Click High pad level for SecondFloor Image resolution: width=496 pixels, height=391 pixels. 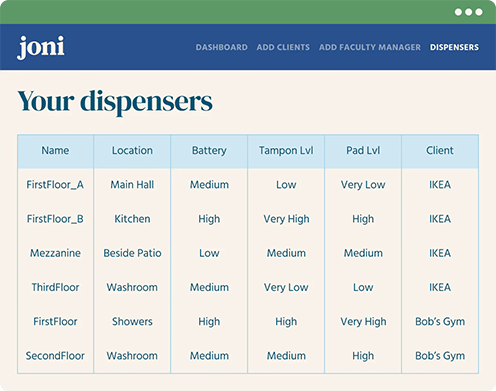[x=363, y=356]
